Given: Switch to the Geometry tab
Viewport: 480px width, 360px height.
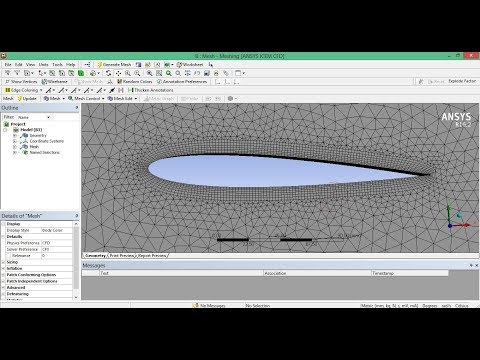Looking at the screenshot, I should coord(95,256).
